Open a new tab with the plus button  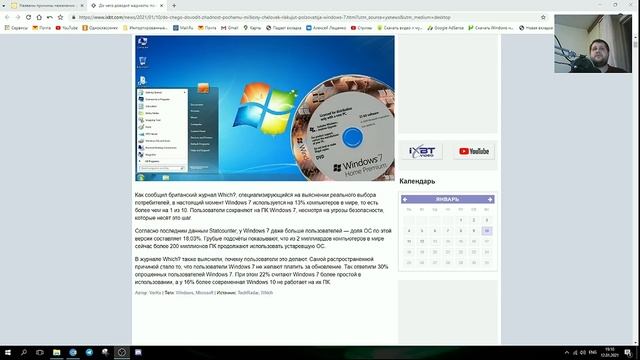tap(174, 6)
